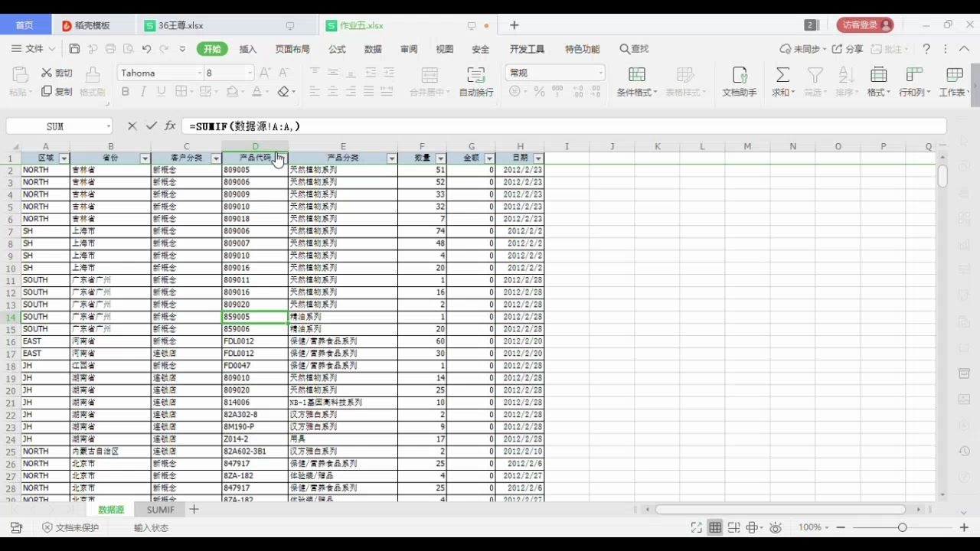Apply bold formatting with the B icon
980x551 pixels.
tap(124, 91)
